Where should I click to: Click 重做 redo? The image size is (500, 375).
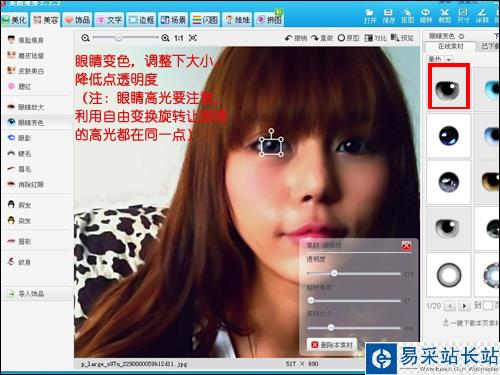[322, 38]
